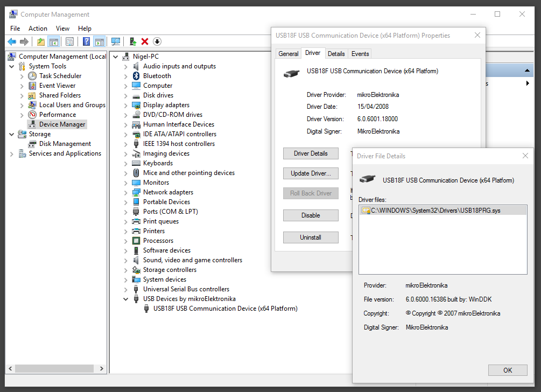Toggle the Show/Hide Console Tree toolbar icon
This screenshot has width=541, height=392.
[x=53, y=41]
